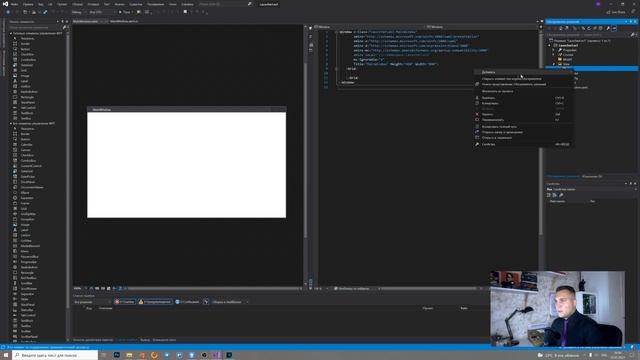Collapse the LauncherLes1 project node
Screen dimensions: 640x360
coord(550,45)
